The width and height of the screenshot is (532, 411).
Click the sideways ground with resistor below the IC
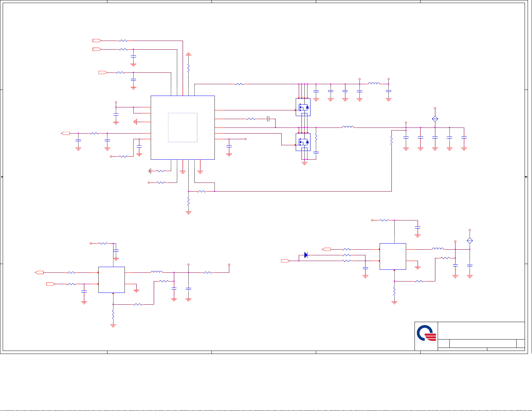tap(150, 171)
